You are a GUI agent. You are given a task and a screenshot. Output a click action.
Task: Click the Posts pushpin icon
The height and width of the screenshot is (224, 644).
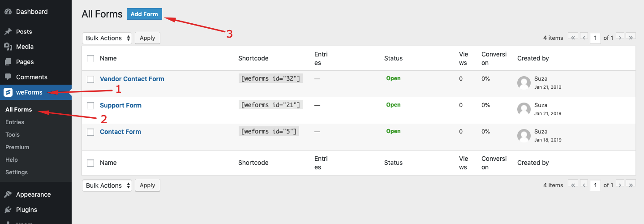(8, 31)
